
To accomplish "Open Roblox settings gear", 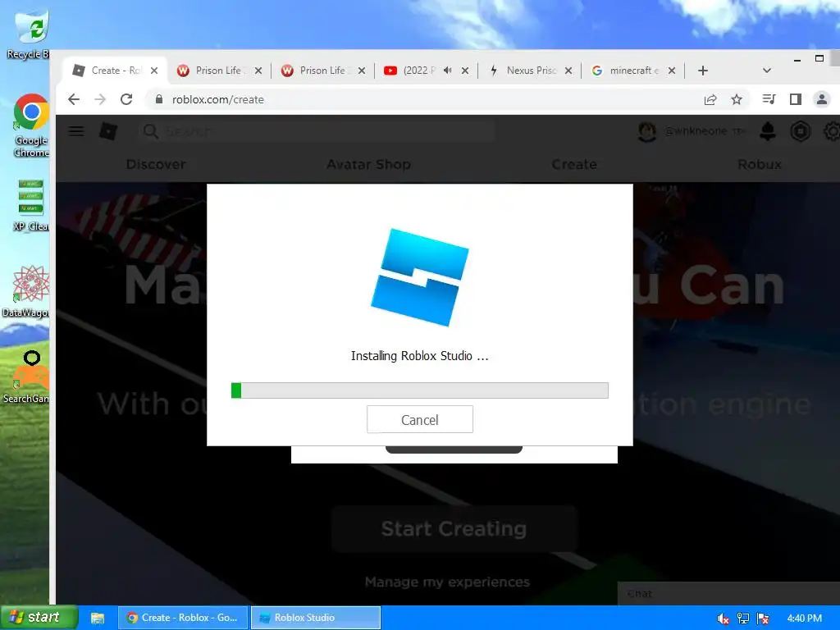I will [x=832, y=131].
